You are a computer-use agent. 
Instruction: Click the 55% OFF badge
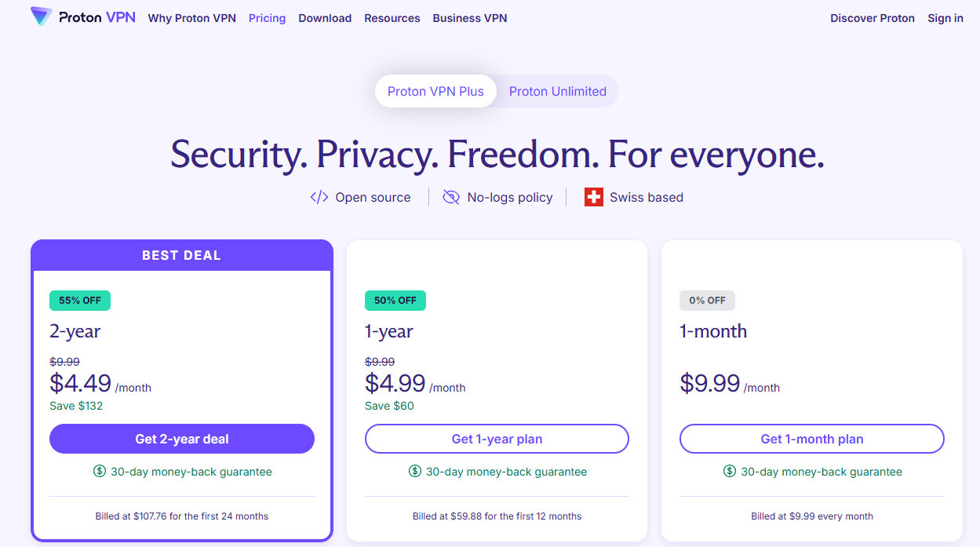(x=80, y=300)
